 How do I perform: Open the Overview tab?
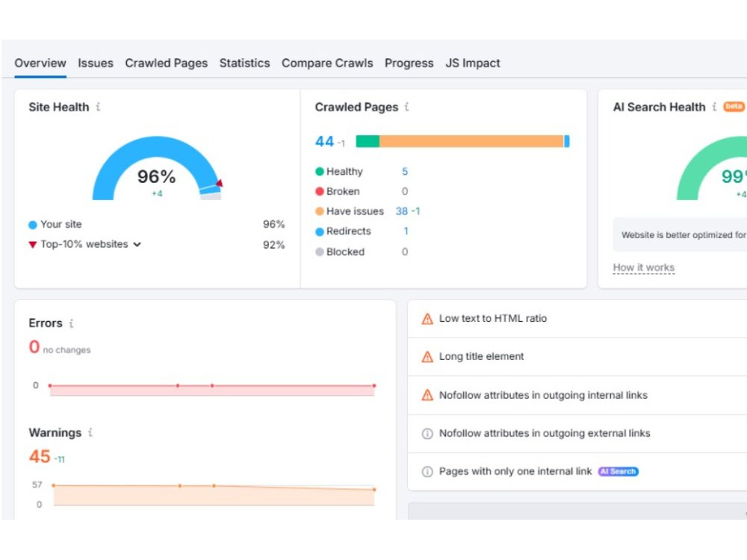pyautogui.click(x=40, y=63)
